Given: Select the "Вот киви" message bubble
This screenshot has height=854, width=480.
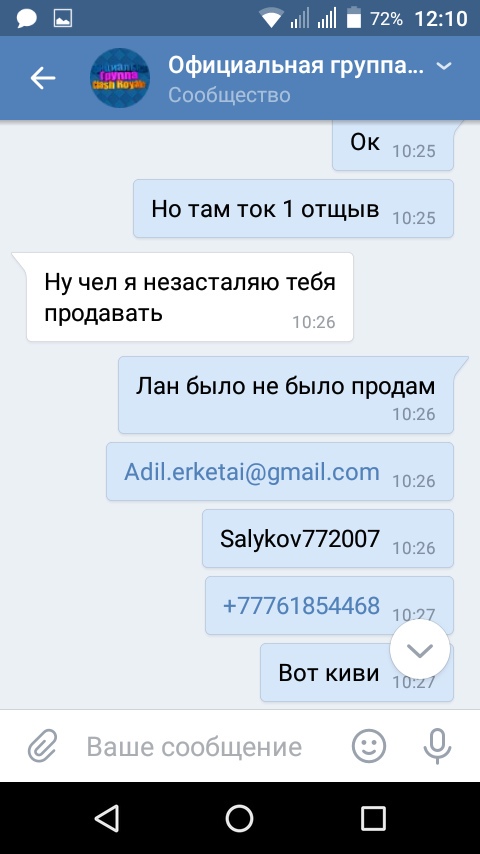Looking at the screenshot, I should click(x=357, y=673).
